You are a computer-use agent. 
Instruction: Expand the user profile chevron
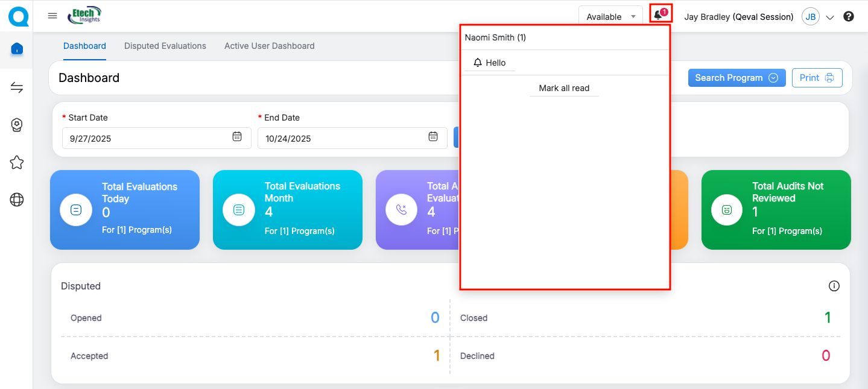(x=829, y=17)
